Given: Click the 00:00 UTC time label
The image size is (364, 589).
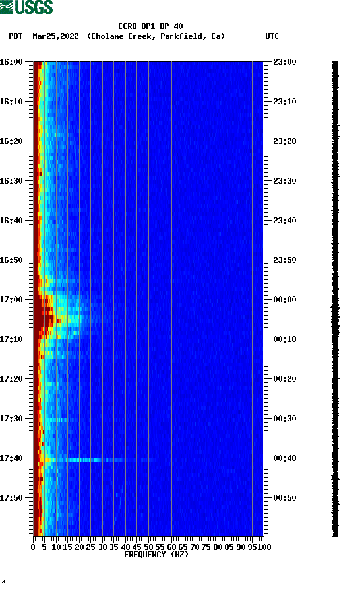Looking at the screenshot, I should [285, 300].
